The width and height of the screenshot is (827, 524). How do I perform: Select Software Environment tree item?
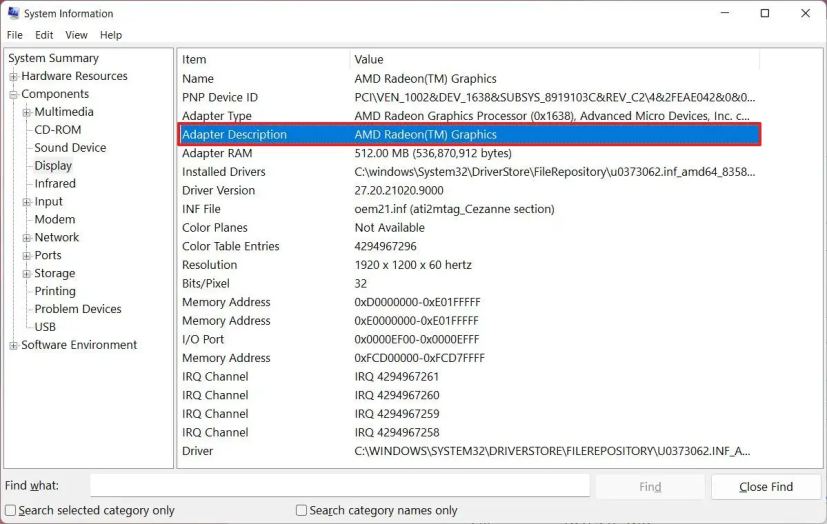(x=79, y=345)
